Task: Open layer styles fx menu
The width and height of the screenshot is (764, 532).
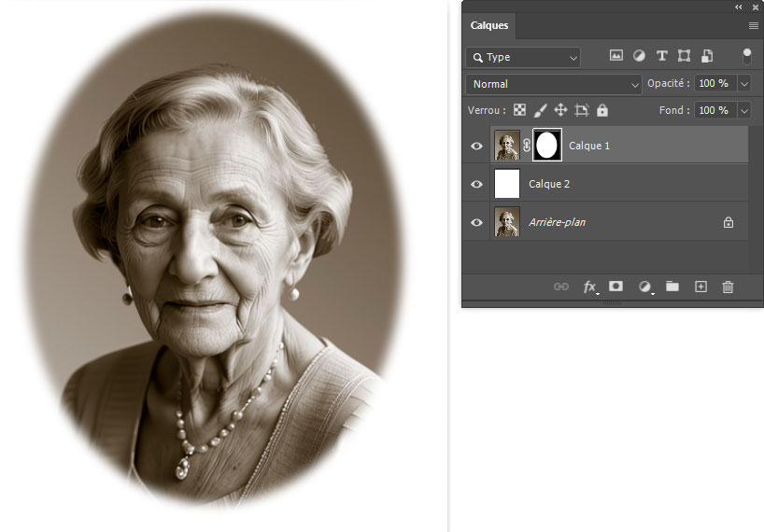Action: [x=590, y=287]
